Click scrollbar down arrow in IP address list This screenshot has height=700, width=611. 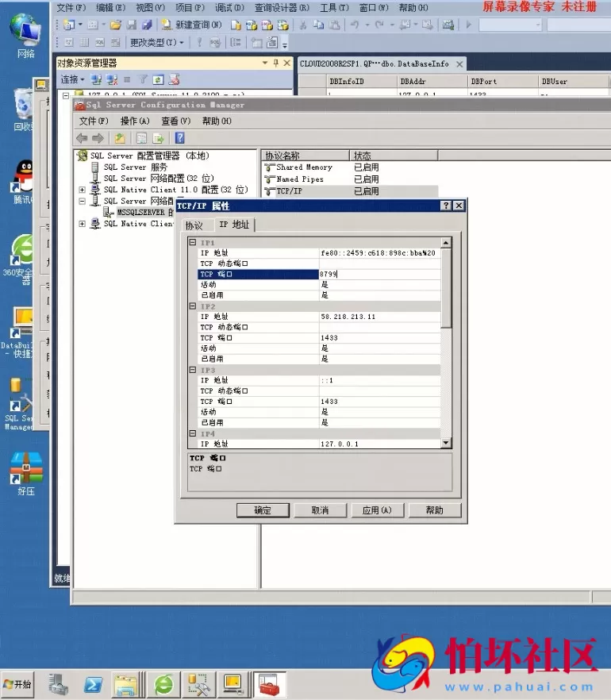pos(446,443)
